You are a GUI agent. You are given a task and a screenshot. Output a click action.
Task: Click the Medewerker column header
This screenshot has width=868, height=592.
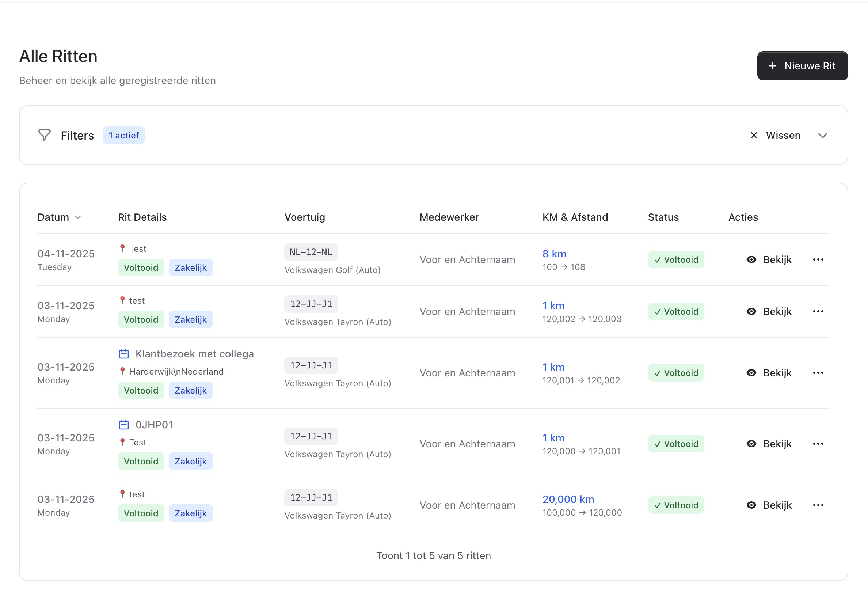point(449,217)
